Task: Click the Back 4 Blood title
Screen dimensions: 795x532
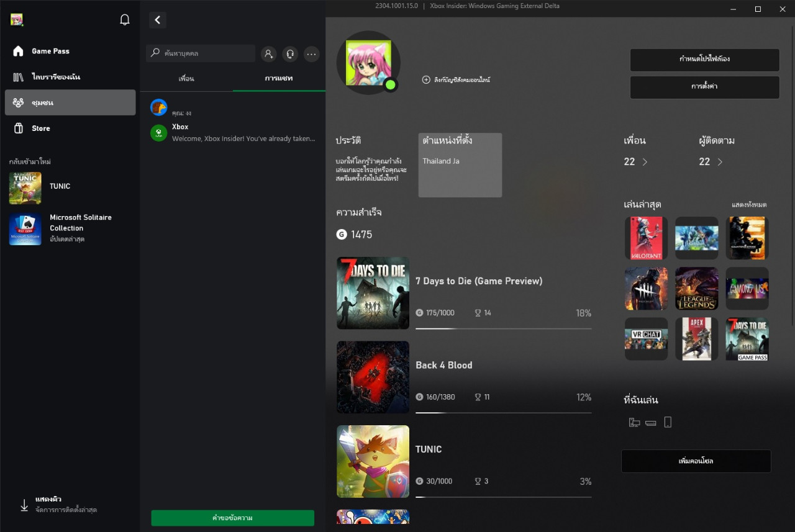Action: (x=444, y=365)
